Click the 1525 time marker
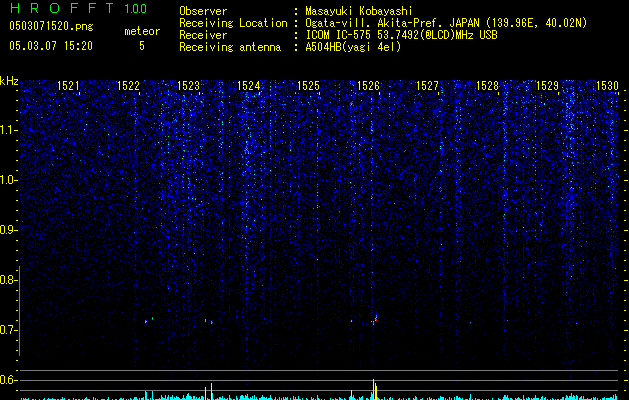The width and height of the screenshot is (629, 400). (x=308, y=86)
